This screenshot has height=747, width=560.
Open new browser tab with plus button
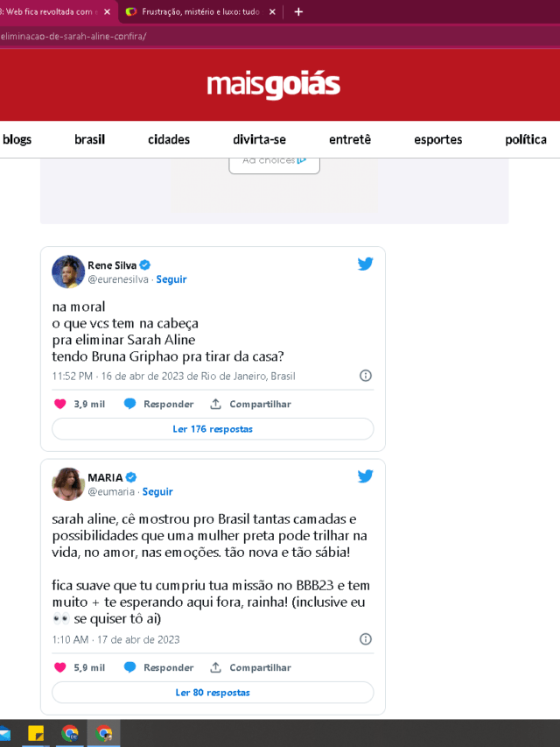(x=298, y=12)
